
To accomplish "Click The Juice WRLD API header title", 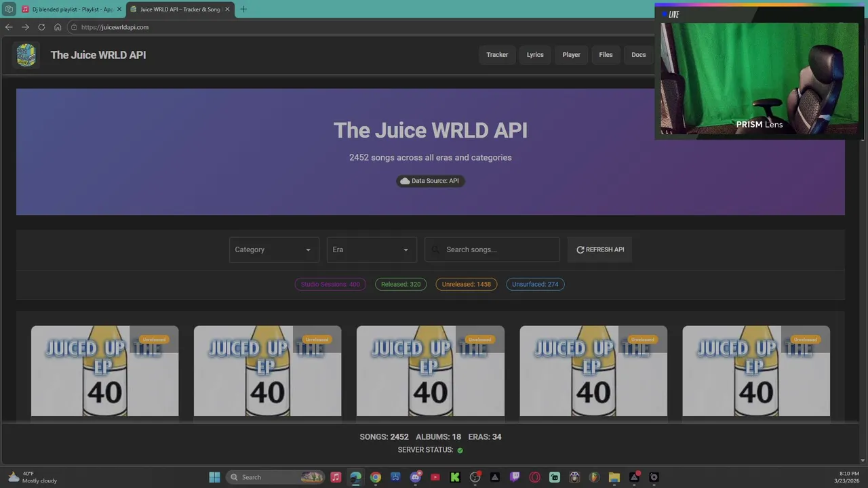I will click(98, 55).
